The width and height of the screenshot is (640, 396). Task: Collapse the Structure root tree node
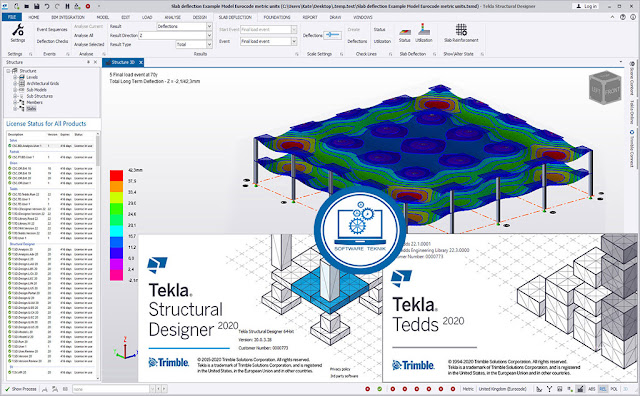8,71
